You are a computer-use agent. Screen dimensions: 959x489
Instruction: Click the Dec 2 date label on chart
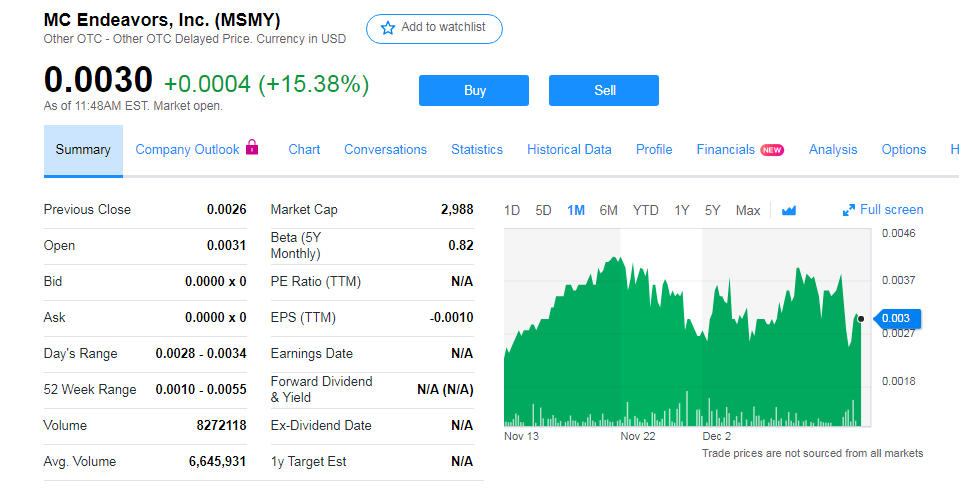click(x=717, y=436)
